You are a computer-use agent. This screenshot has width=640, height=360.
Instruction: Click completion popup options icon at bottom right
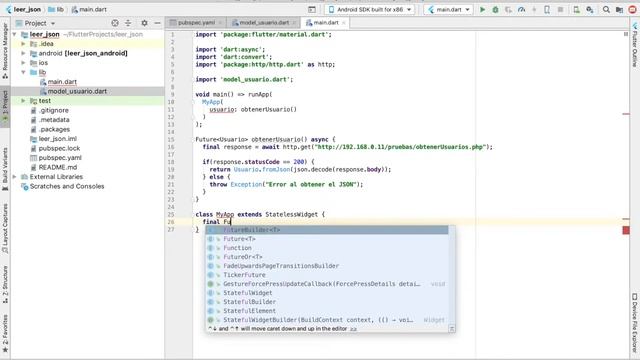pos(452,328)
